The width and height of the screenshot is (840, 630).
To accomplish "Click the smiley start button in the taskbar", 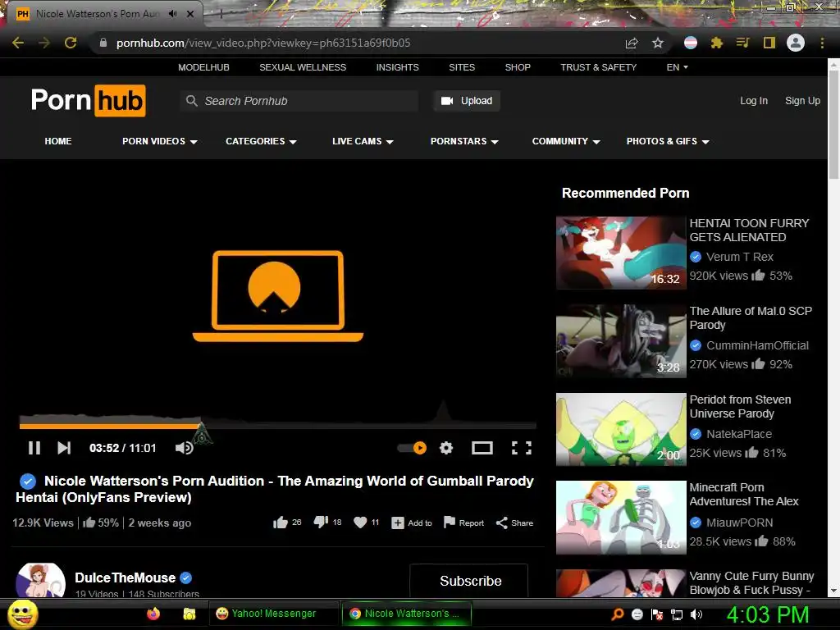I will (x=22, y=614).
